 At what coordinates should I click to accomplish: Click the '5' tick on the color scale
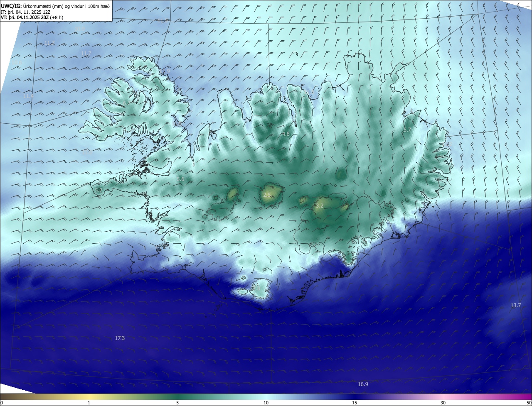click(177, 403)
